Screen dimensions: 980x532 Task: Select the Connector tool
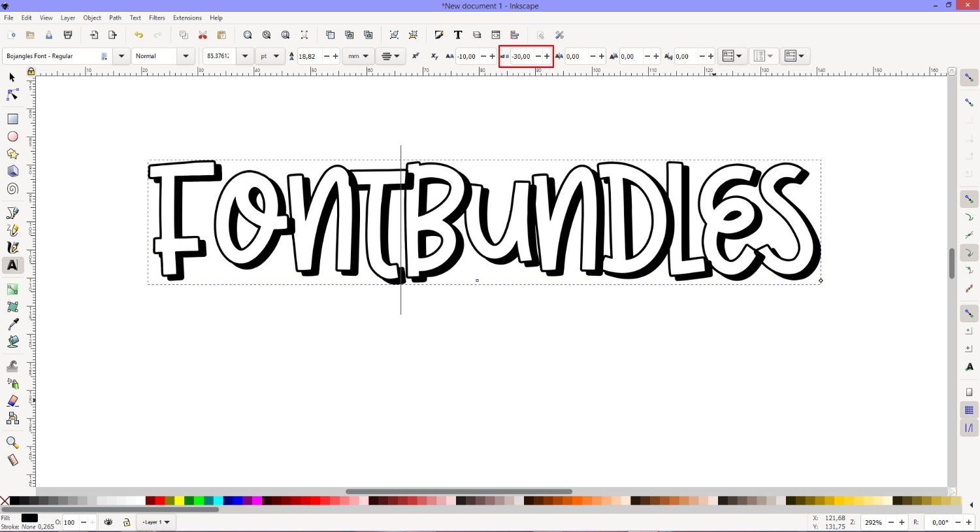click(12, 418)
